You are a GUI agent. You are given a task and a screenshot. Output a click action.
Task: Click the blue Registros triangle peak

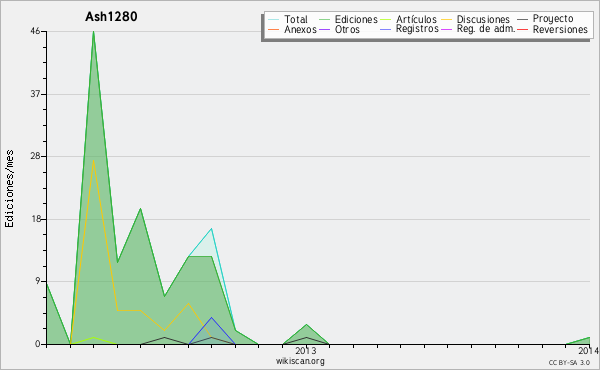[211, 317]
